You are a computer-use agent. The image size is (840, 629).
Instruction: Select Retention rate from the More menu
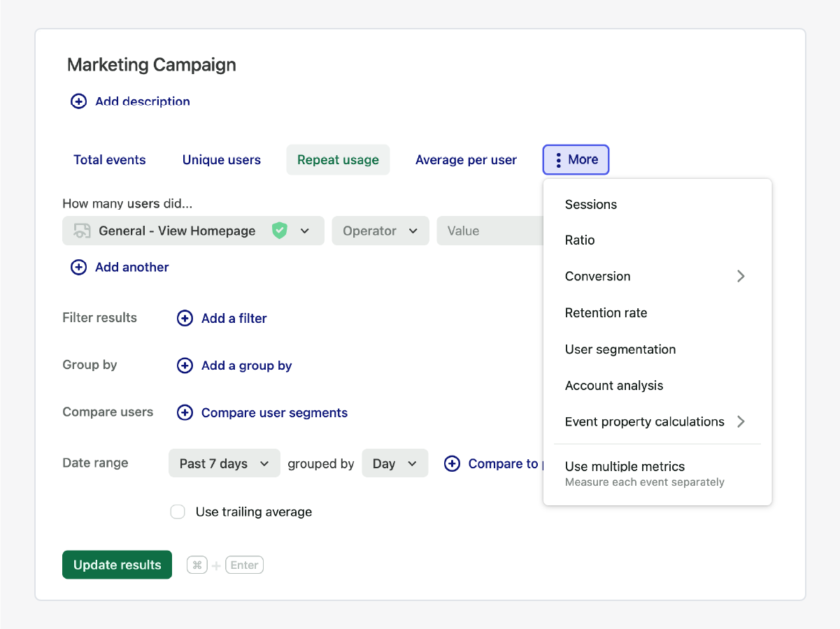[606, 313]
